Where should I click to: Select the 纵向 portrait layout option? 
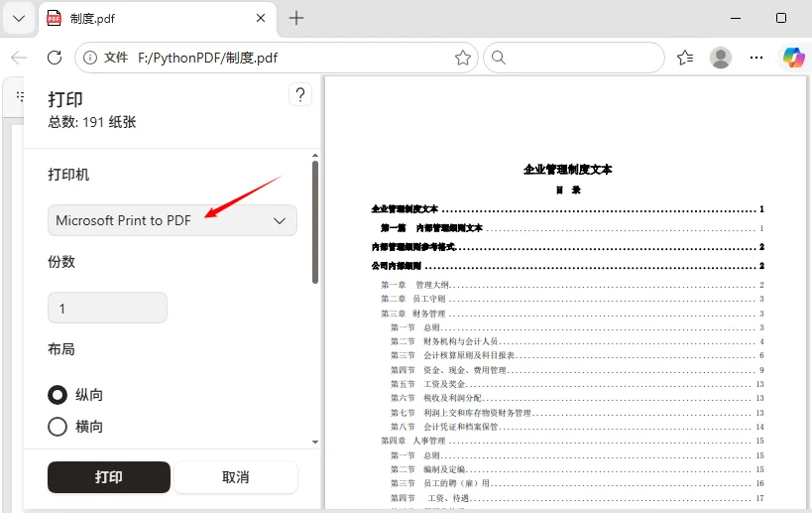click(58, 395)
